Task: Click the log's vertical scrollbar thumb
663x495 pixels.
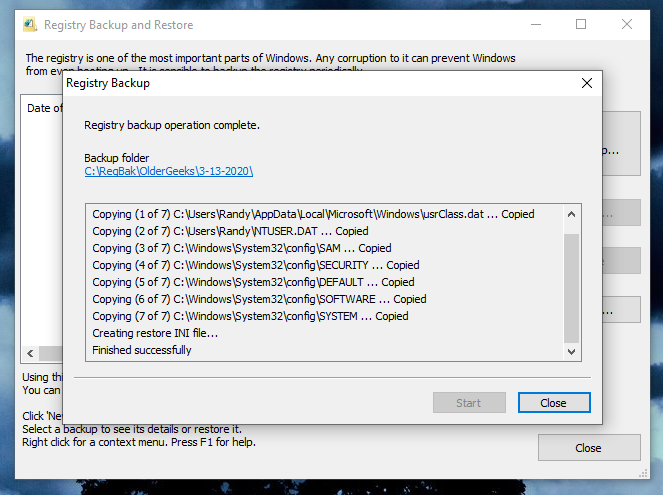Action: coord(572,288)
